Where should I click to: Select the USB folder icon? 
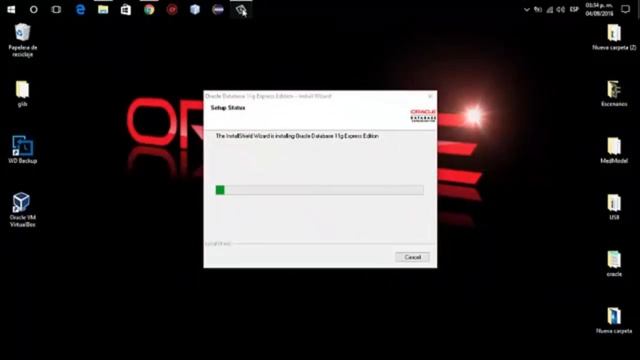click(x=614, y=207)
